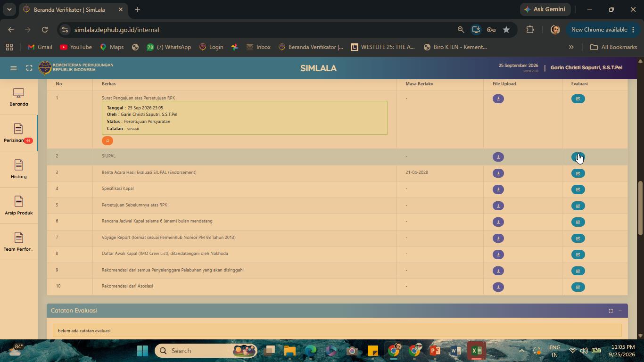The width and height of the screenshot is (644, 362).
Task: Click the page vertical scrollbar thumb
Action: click(x=640, y=208)
